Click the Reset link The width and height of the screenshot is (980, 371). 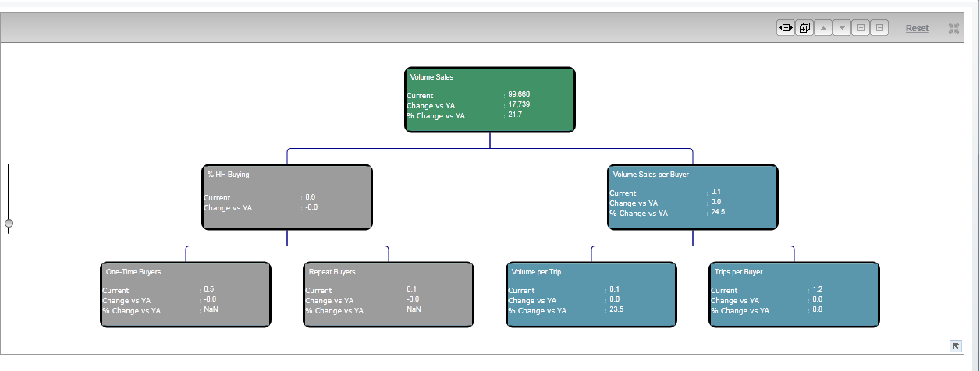917,28
